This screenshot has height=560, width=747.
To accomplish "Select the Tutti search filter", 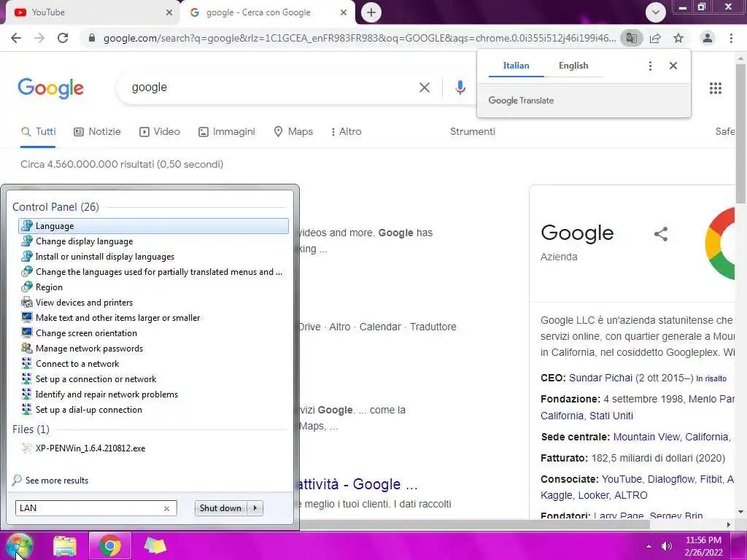I will click(38, 132).
